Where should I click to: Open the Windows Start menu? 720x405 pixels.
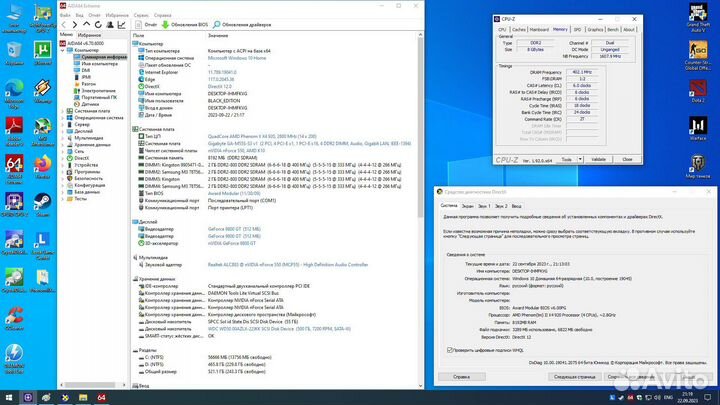9,398
